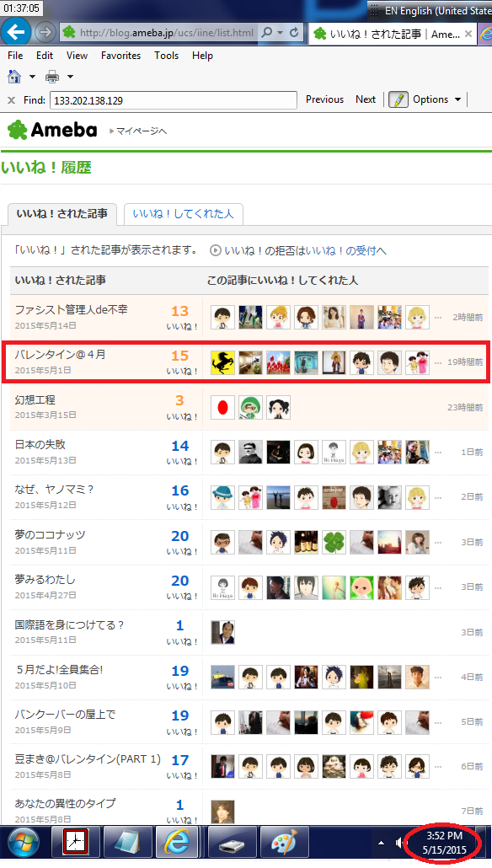Screen dimensions: 492x868
Task: Click the Refresh page icon in address bar
Action: 294,33
